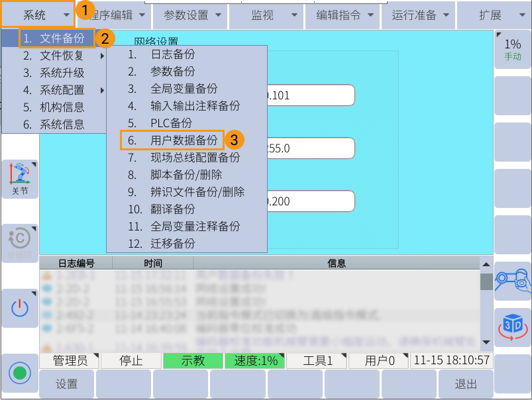
Task: Choose 全局变量备份 from submenu
Action: click(187, 89)
